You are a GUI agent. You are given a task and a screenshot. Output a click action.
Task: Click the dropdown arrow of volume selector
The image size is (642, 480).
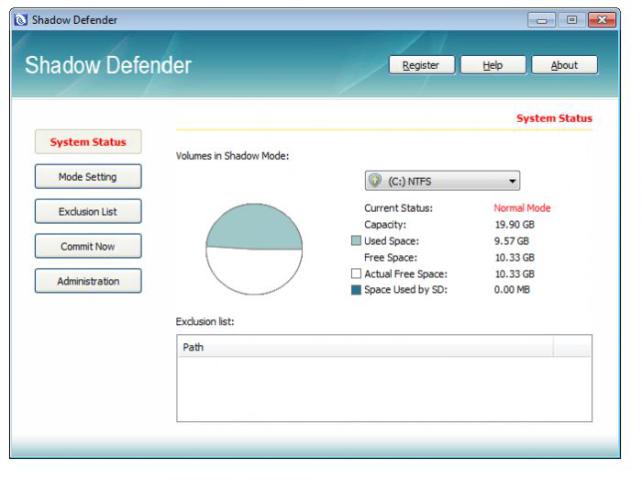coord(513,182)
